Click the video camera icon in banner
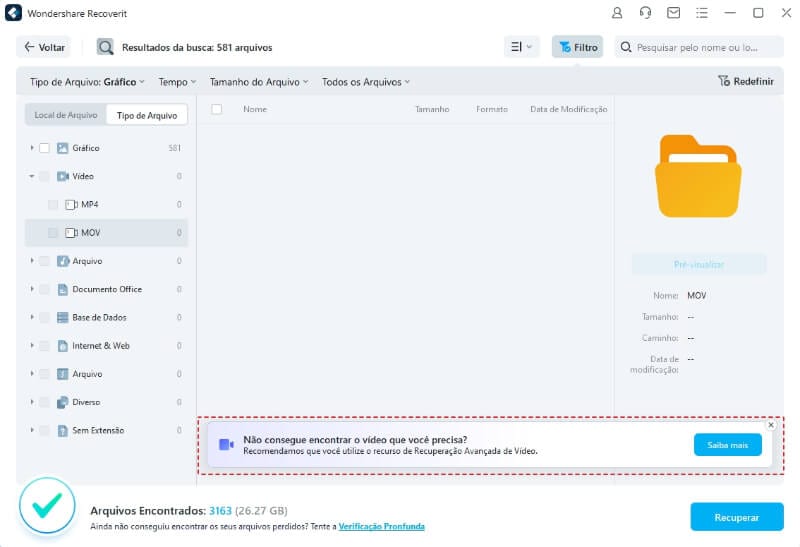 point(226,444)
